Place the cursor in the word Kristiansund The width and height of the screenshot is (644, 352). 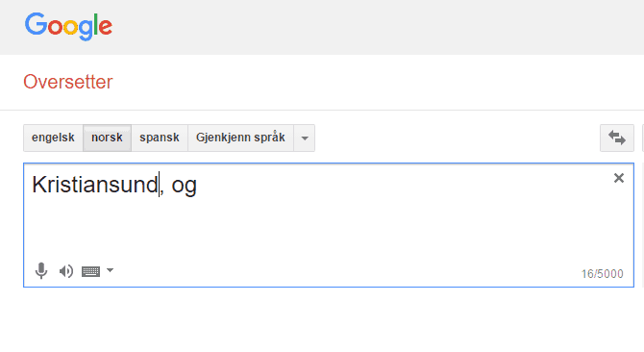95,185
